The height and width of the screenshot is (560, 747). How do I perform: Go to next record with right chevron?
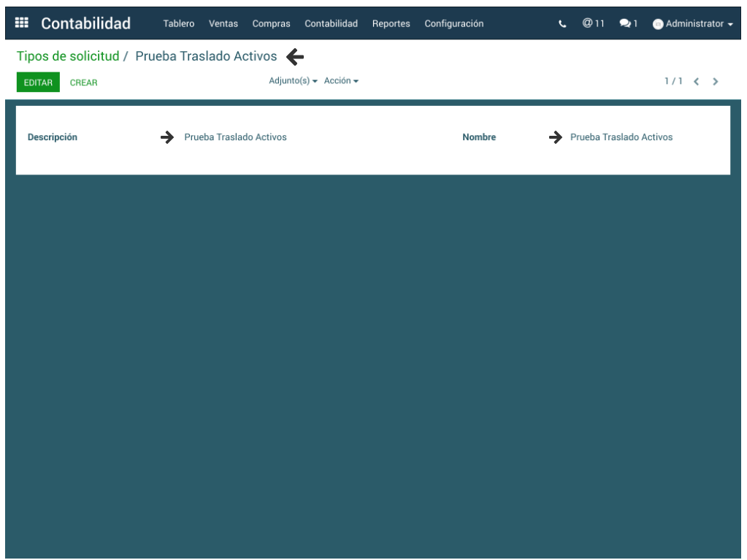[716, 82]
